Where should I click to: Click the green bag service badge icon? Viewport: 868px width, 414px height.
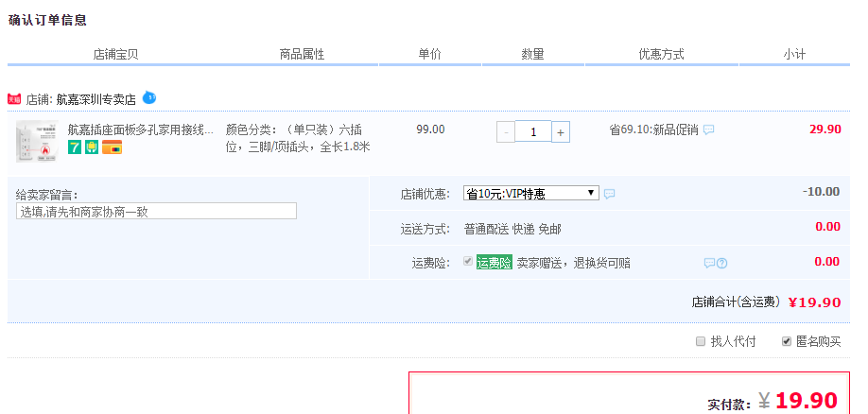(92, 147)
